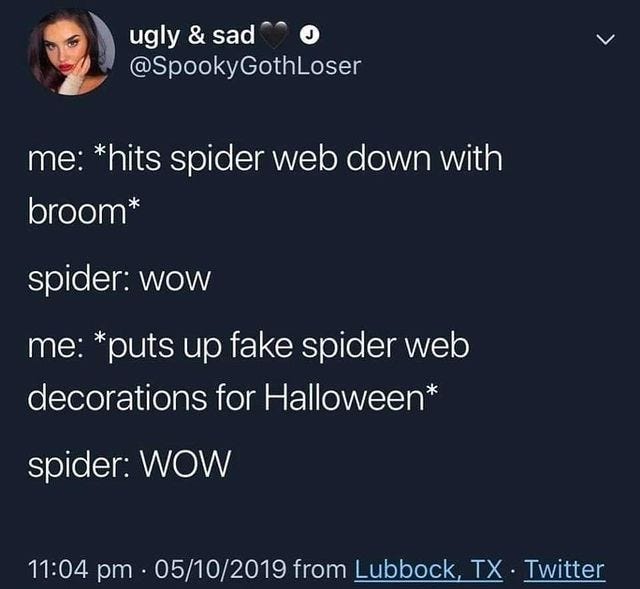This screenshot has height=589, width=640.
Task: Click the word 'decorations' in the tweet
Action: (118, 398)
